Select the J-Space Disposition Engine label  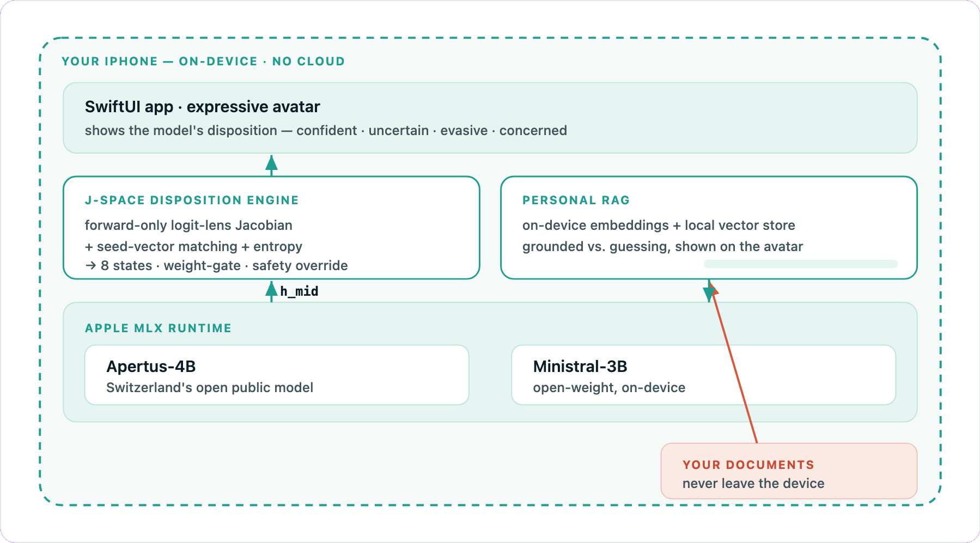click(192, 200)
